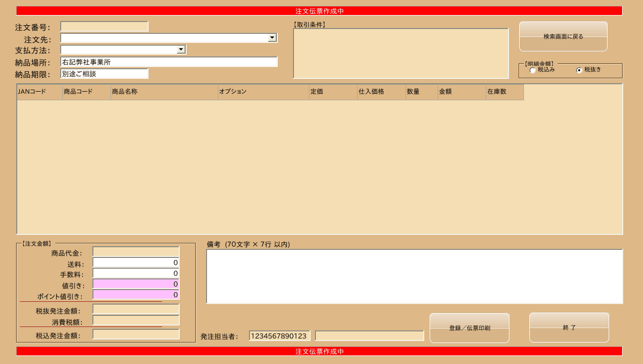The width and height of the screenshot is (643, 364).
Task: Select the 税抜き radio button
Action: coord(579,71)
